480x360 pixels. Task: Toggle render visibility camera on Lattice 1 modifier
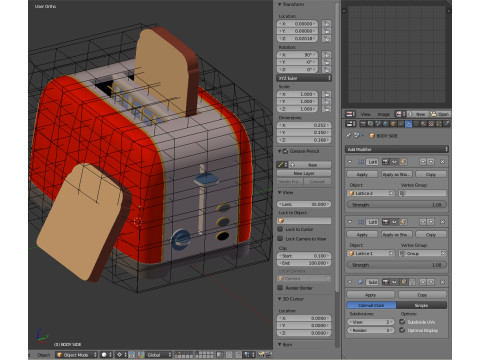tap(385, 222)
